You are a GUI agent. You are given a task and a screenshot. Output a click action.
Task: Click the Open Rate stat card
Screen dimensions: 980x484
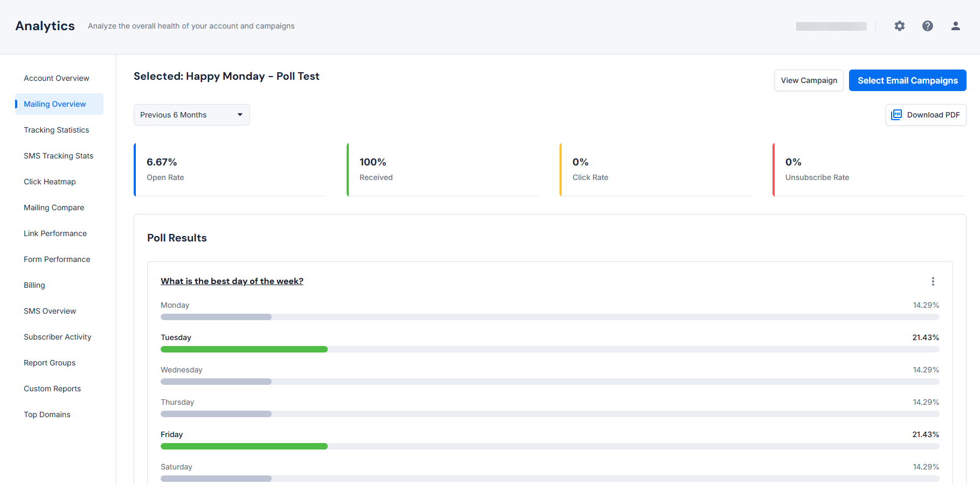pos(231,169)
